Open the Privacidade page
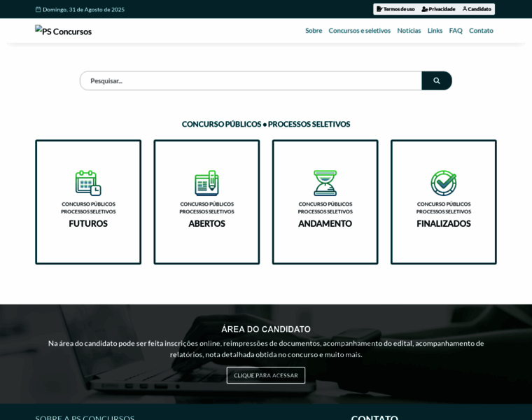Viewport: 532px width, 420px height. pyautogui.click(x=438, y=9)
